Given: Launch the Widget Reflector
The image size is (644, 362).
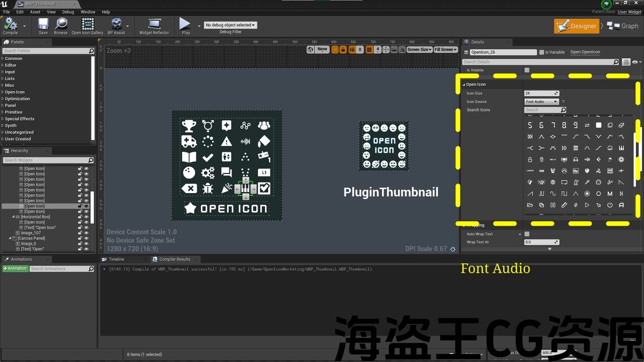Looking at the screenshot, I should 154,26.
